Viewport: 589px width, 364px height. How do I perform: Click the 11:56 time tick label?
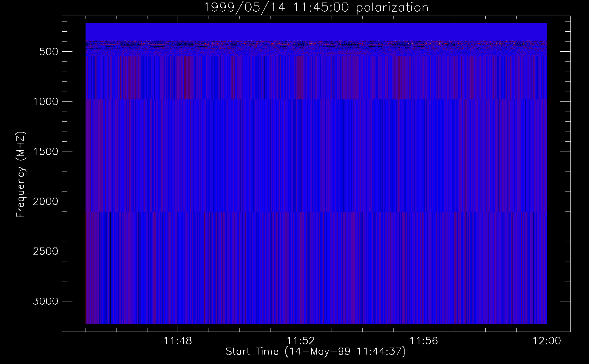(x=424, y=341)
